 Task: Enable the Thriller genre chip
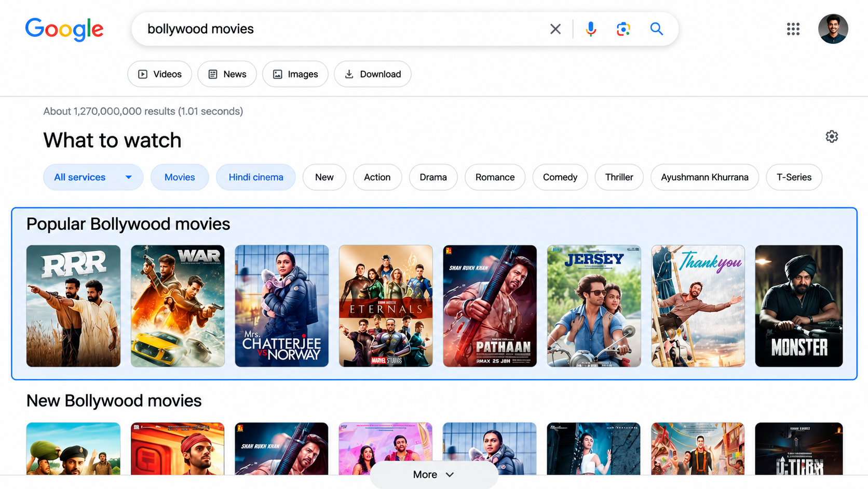(x=619, y=177)
